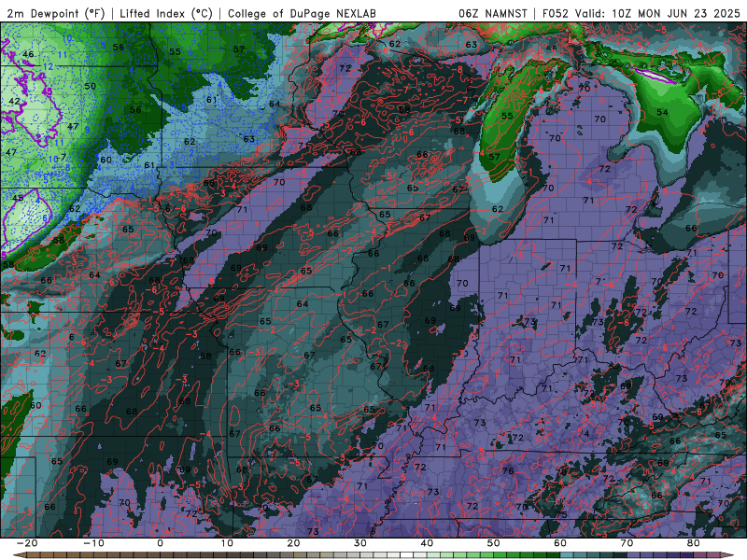
Task: Click the '10' colorbar scale label
Action: pyautogui.click(x=227, y=543)
